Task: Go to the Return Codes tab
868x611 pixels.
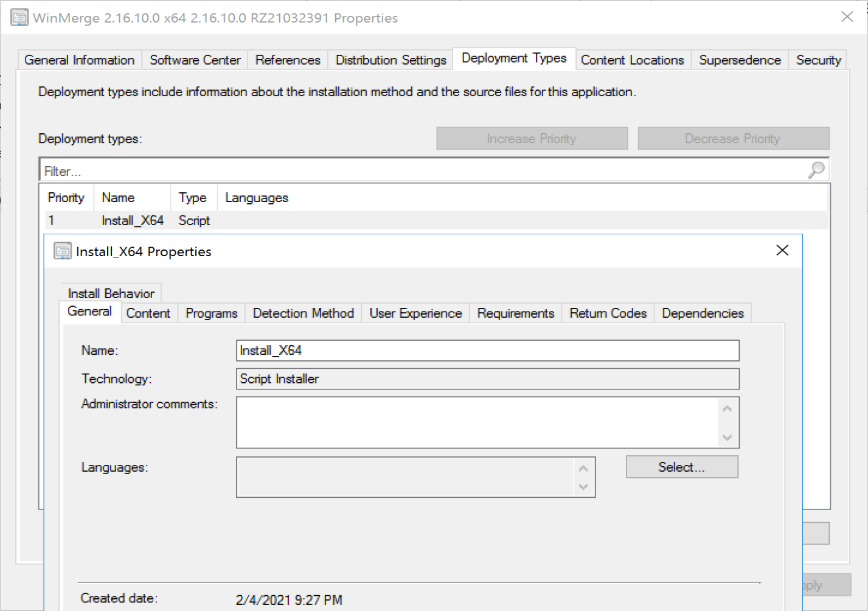Action: 608,313
